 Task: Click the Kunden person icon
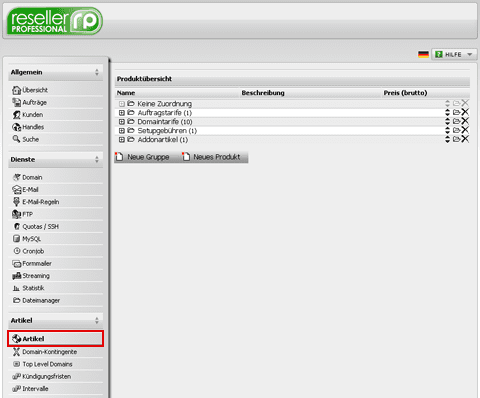pos(16,115)
